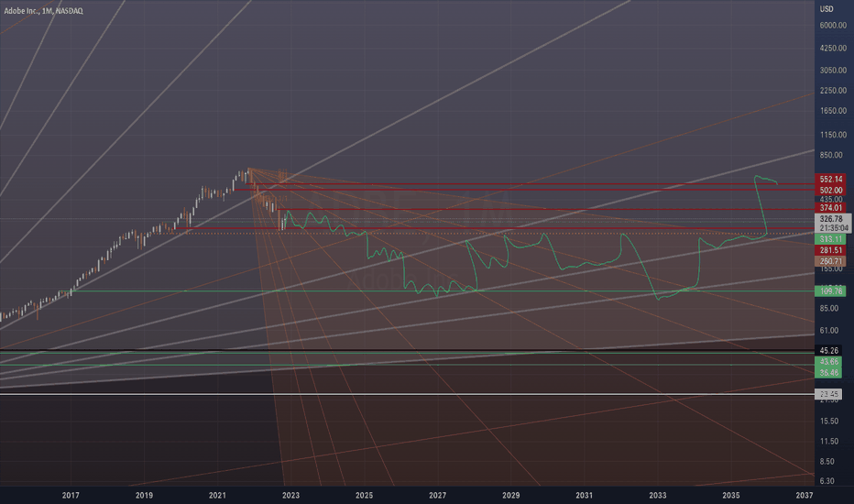Select the 43.66 green price label
The width and height of the screenshot is (854, 504).
828,362
